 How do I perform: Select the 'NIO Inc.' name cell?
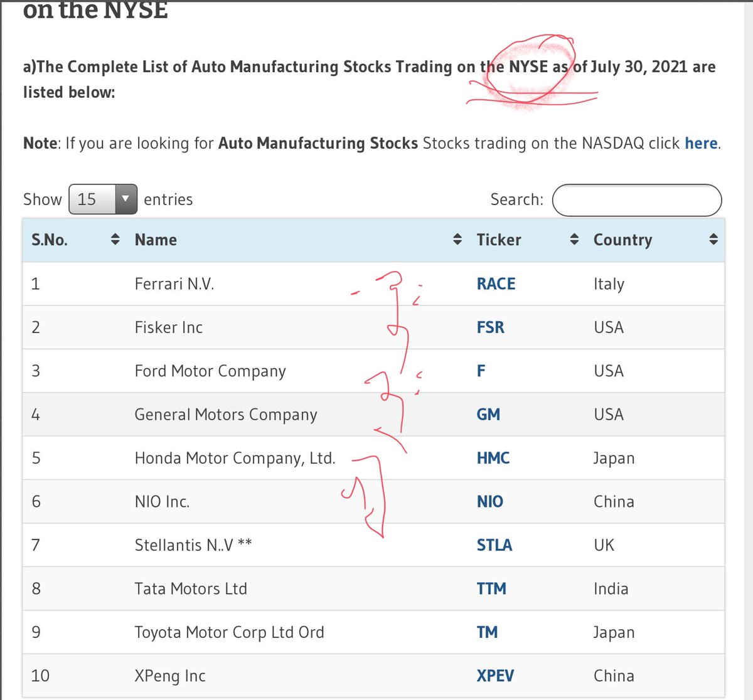point(162,502)
